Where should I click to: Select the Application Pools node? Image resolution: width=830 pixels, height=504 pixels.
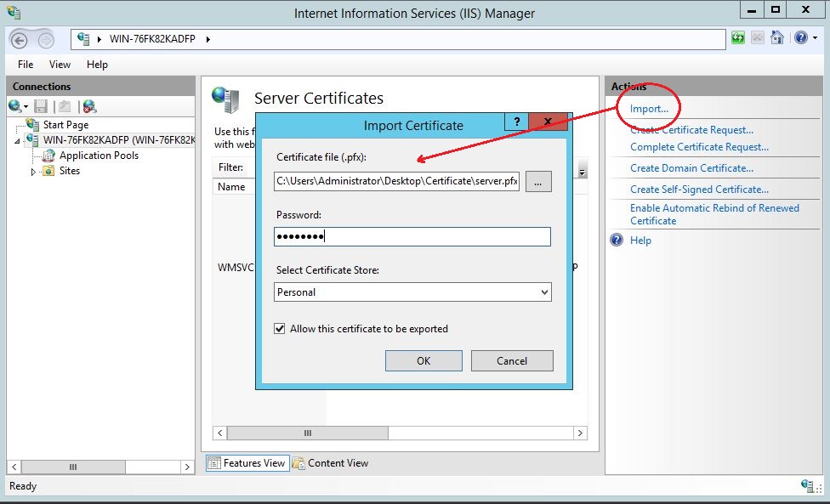point(98,156)
